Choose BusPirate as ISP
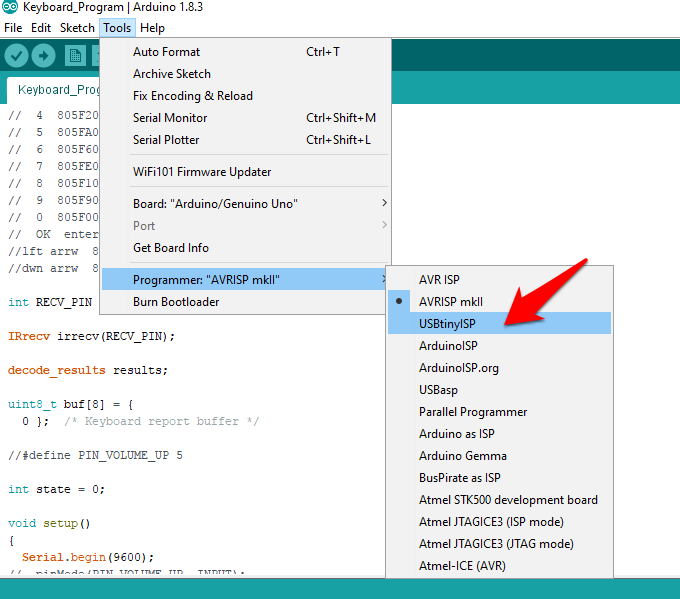 [500, 478]
